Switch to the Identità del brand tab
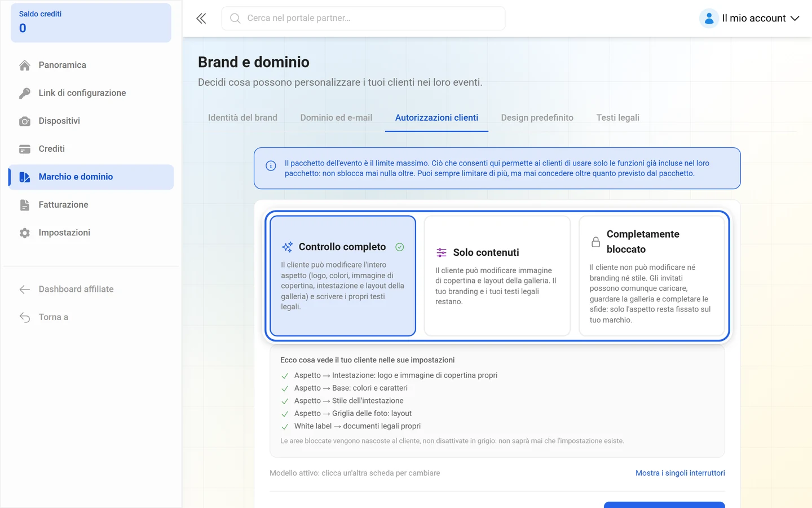Image resolution: width=812 pixels, height=508 pixels. [242, 117]
